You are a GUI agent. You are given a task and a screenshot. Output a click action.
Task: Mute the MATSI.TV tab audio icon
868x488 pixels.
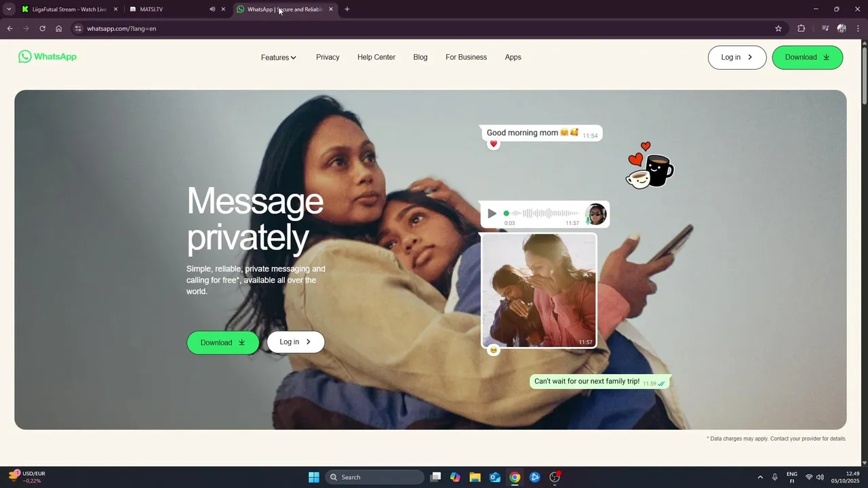click(212, 9)
